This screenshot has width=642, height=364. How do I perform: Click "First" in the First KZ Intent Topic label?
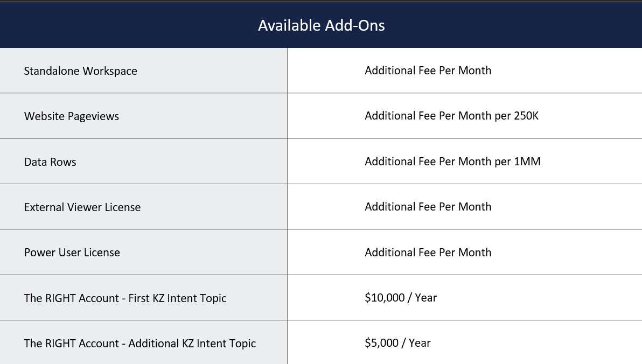[140, 298]
